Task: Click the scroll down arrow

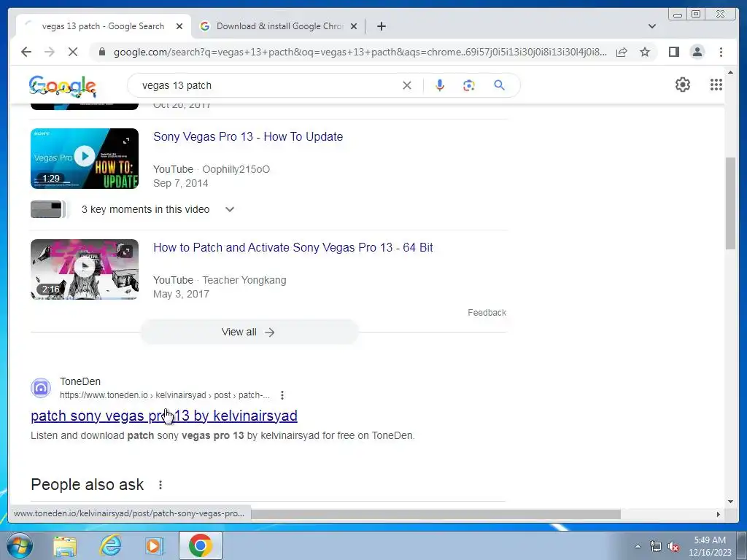Action: [730, 501]
